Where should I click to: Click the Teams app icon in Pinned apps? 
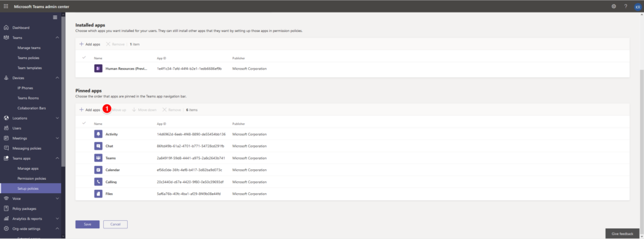98,158
